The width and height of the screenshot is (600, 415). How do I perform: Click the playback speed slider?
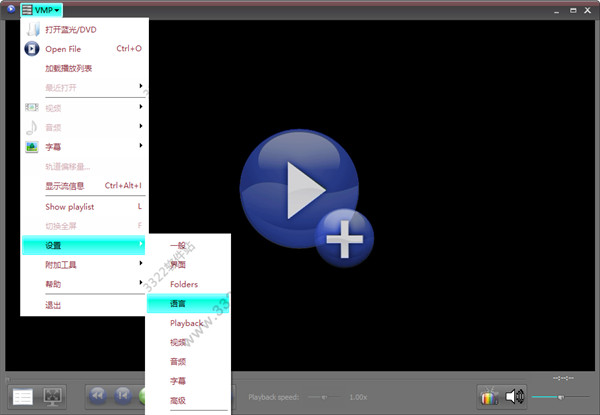[x=324, y=397]
